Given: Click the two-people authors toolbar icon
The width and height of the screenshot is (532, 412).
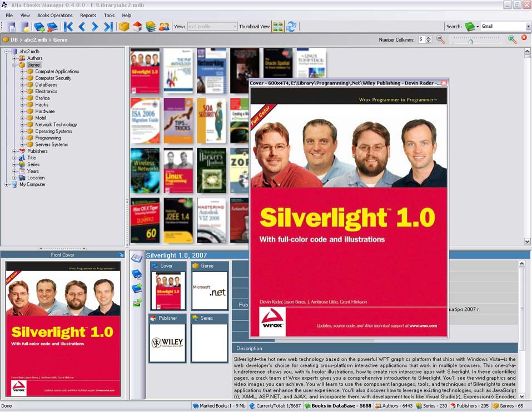Looking at the screenshot, I should point(164,27).
